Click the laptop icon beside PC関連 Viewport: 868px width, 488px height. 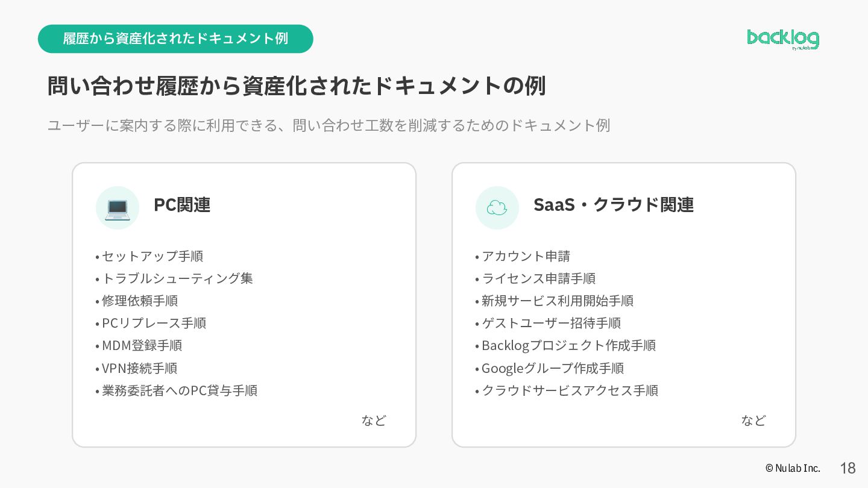118,208
